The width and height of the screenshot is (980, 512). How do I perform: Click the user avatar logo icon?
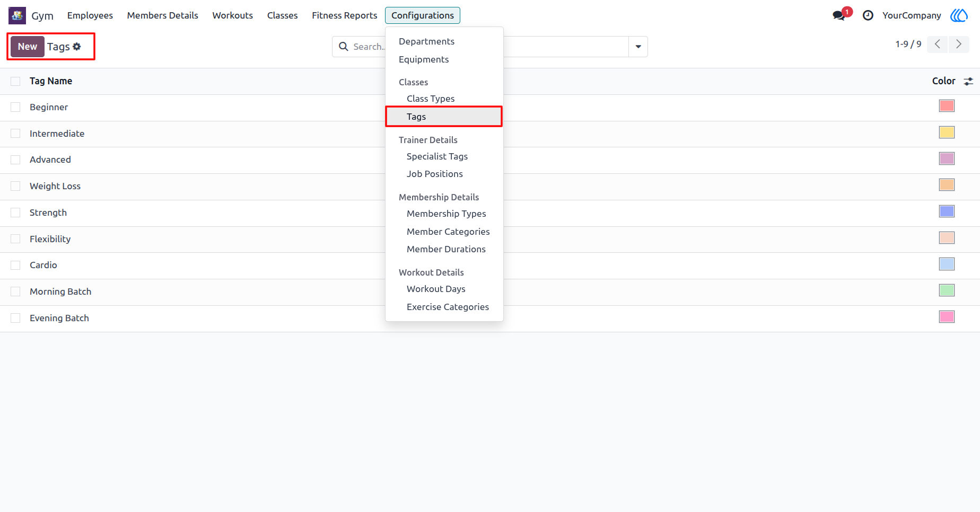pos(959,15)
